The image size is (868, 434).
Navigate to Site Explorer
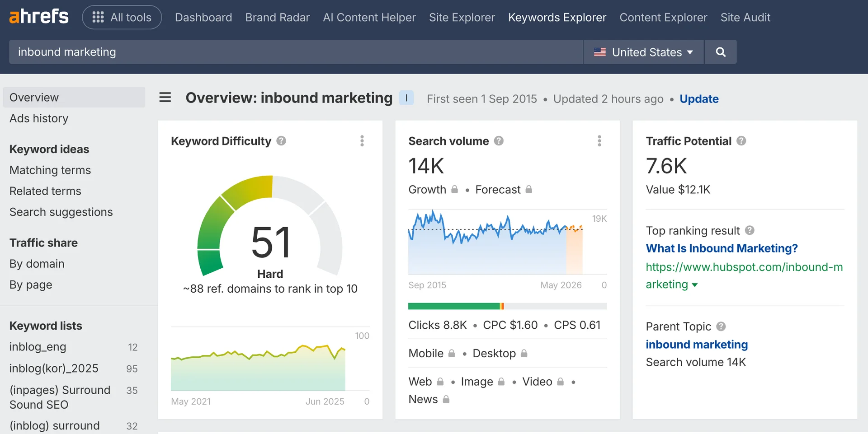(x=462, y=17)
